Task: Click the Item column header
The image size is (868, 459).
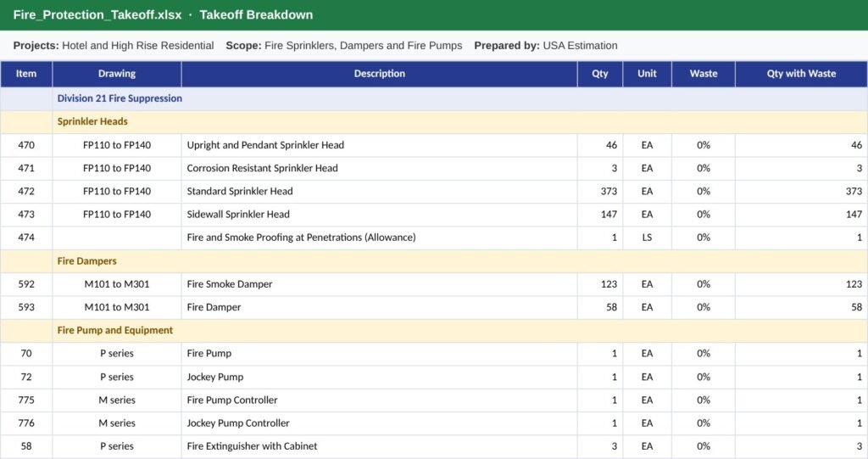Action: point(26,74)
